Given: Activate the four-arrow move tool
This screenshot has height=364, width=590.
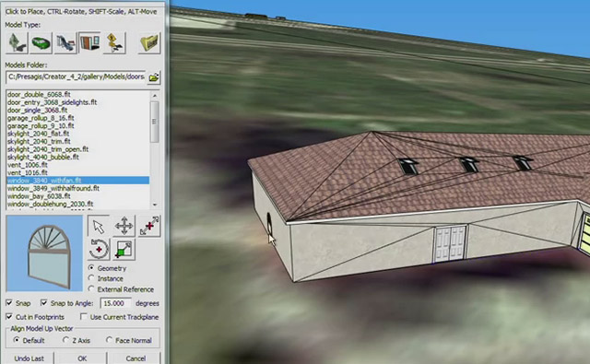Looking at the screenshot, I should (124, 227).
